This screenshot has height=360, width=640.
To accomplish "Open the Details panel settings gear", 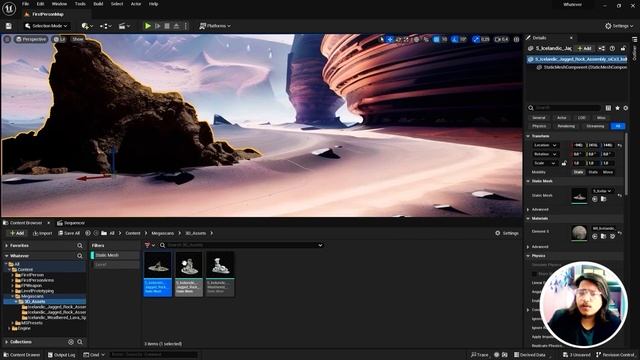I will pyautogui.click(x=625, y=108).
